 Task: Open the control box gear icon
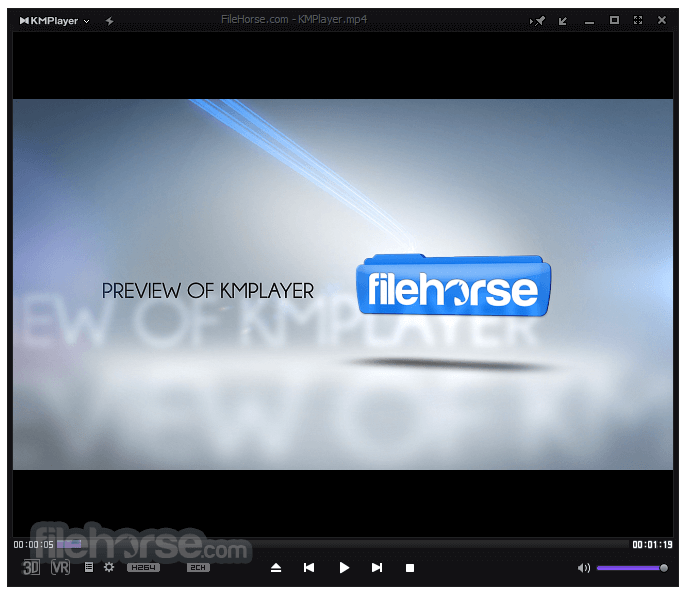point(109,567)
